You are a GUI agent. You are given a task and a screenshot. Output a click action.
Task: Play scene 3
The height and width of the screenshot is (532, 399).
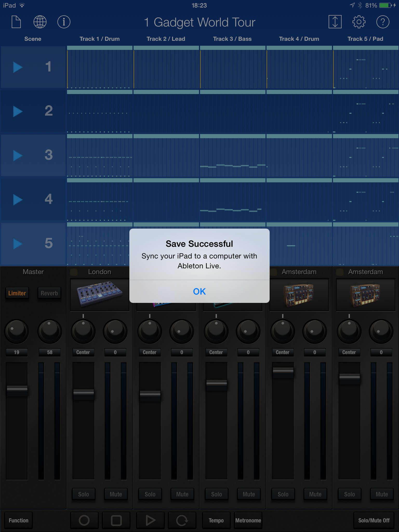tap(18, 156)
